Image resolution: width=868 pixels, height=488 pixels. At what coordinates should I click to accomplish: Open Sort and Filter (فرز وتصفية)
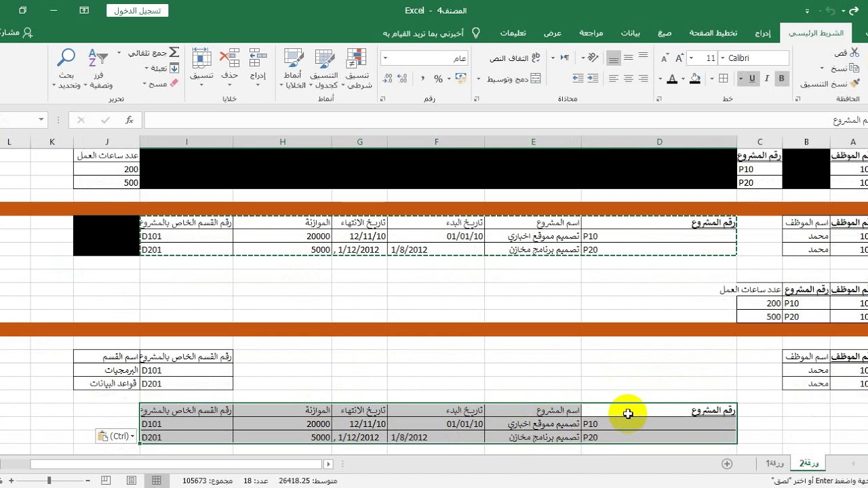tap(99, 68)
